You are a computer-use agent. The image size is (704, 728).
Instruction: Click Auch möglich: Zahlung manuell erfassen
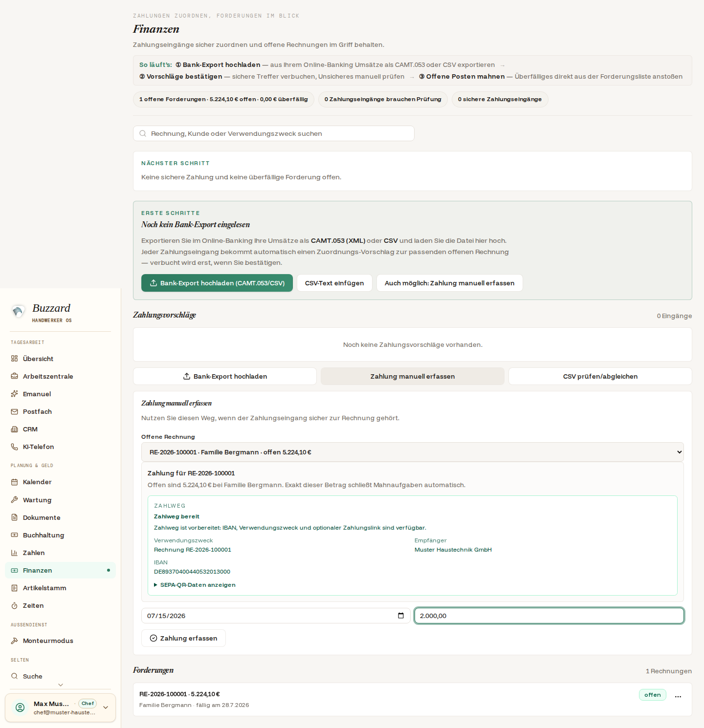[x=450, y=283]
